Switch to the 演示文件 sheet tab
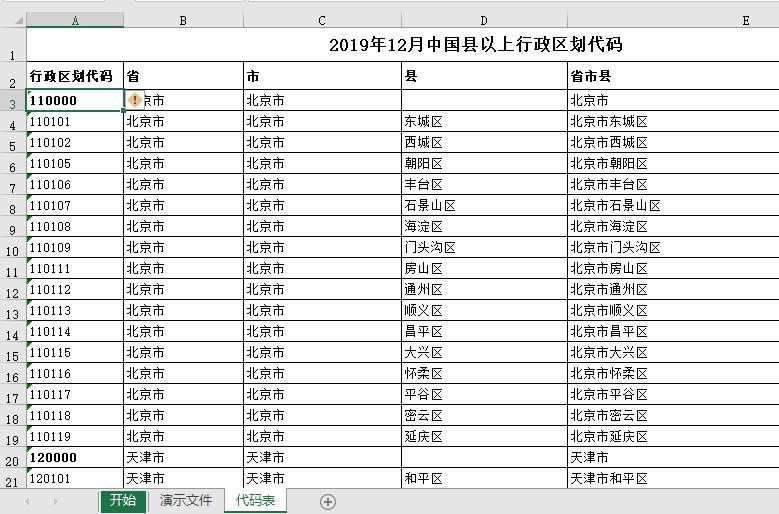This screenshot has height=514, width=779. click(186, 500)
